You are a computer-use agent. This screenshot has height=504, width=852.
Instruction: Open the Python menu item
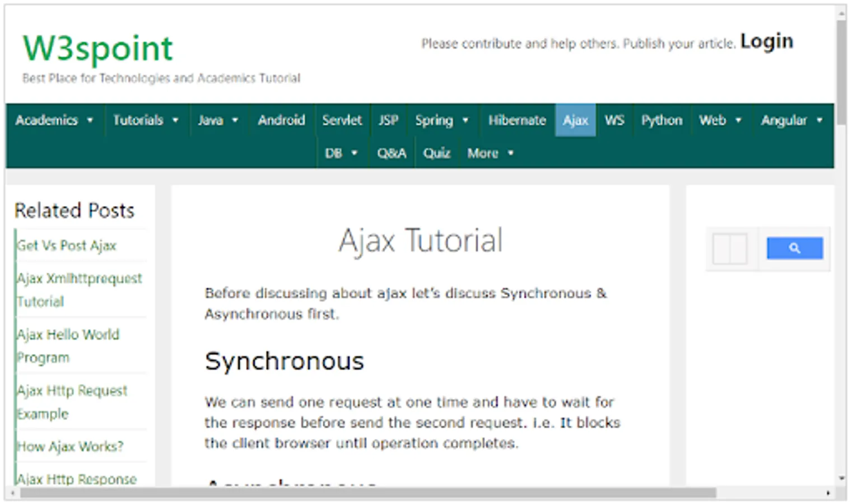[x=662, y=120]
